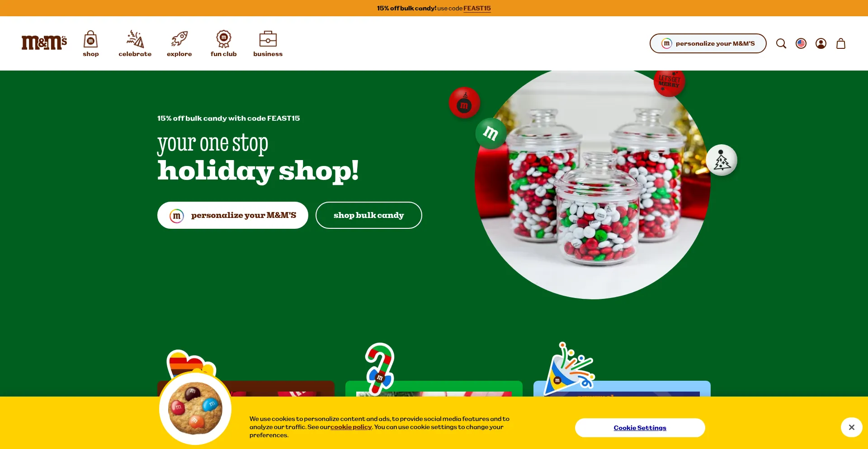Screen dimensions: 868x449
Task: Click shop bulk candy button
Action: [368, 215]
